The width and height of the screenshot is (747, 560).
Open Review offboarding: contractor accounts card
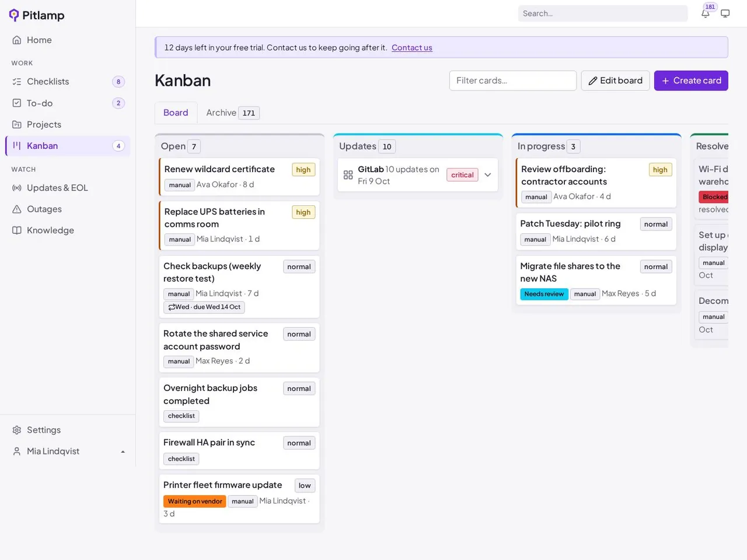(x=596, y=183)
